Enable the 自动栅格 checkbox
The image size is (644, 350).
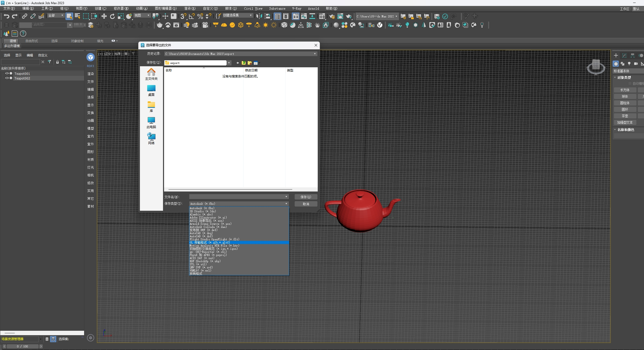(630, 83)
